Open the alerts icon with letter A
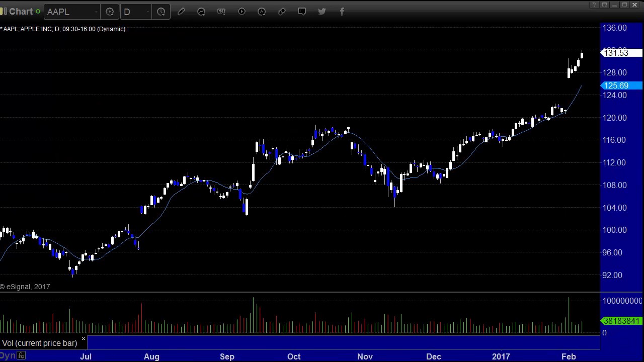Image resolution: width=644 pixels, height=362 pixels. [x=262, y=12]
